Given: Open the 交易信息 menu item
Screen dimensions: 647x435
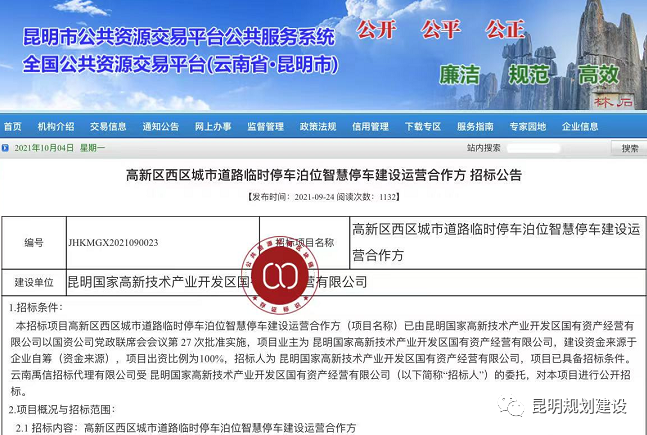Looking at the screenshot, I should pos(108,127).
